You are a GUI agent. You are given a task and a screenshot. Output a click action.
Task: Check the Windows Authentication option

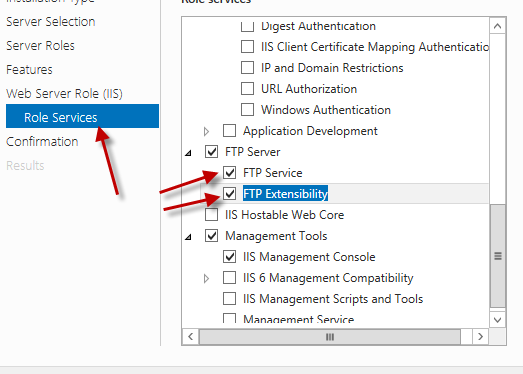pos(247,109)
